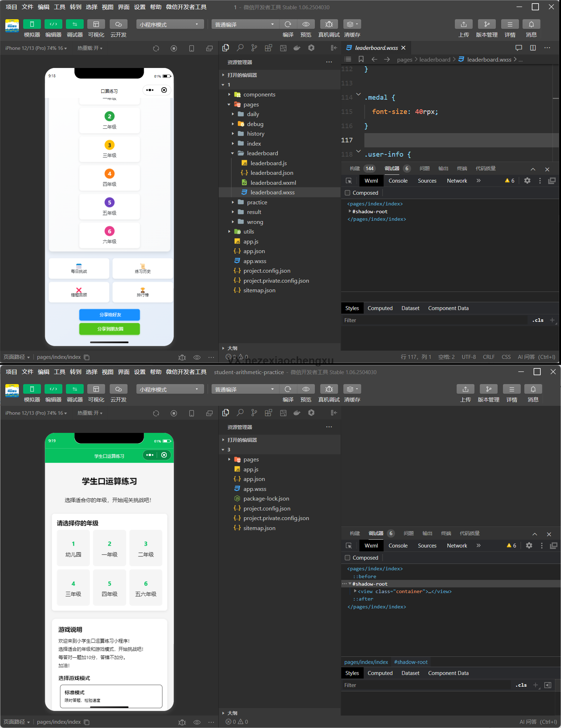Click the split editor icon beside leaderboard.wxss tab
Viewport: 561px width, 728px height.
click(x=533, y=48)
